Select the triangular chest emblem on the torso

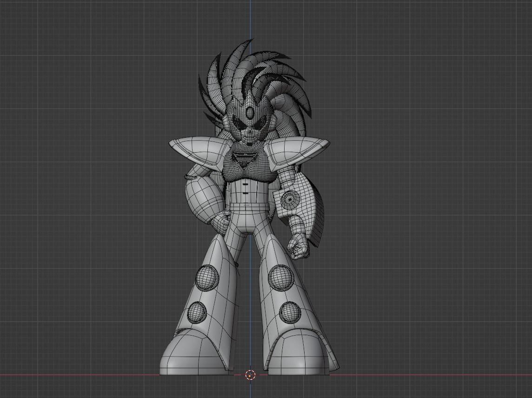(245, 160)
